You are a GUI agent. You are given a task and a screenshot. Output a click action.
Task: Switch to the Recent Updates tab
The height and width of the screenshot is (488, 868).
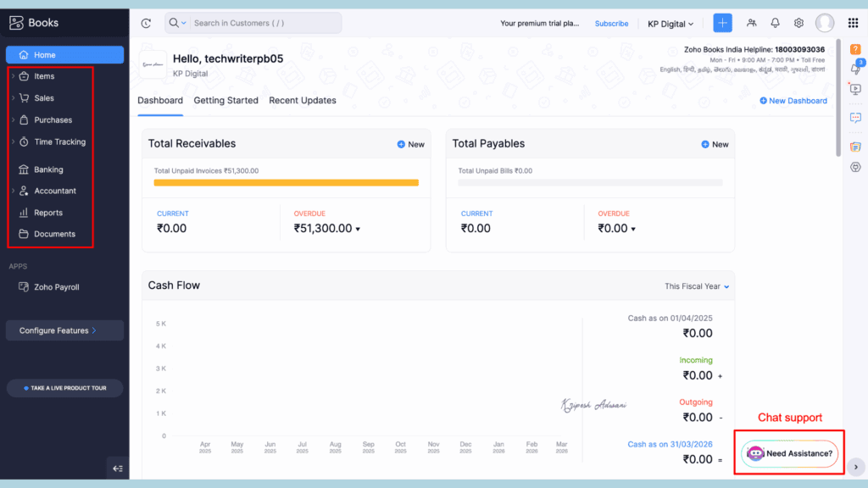302,100
